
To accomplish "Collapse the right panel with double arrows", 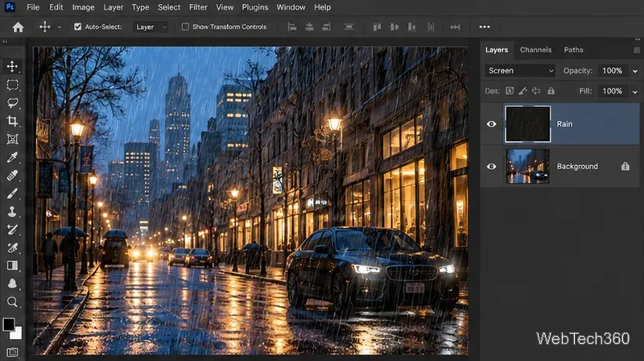I will pyautogui.click(x=638, y=39).
